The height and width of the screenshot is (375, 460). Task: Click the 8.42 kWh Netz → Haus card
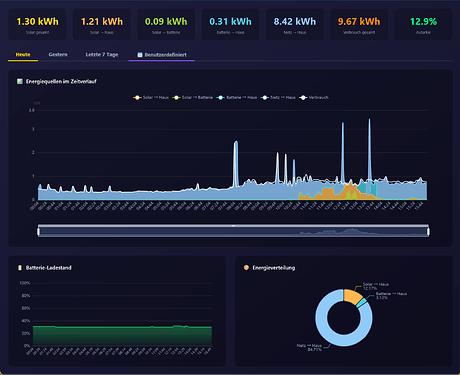295,25
